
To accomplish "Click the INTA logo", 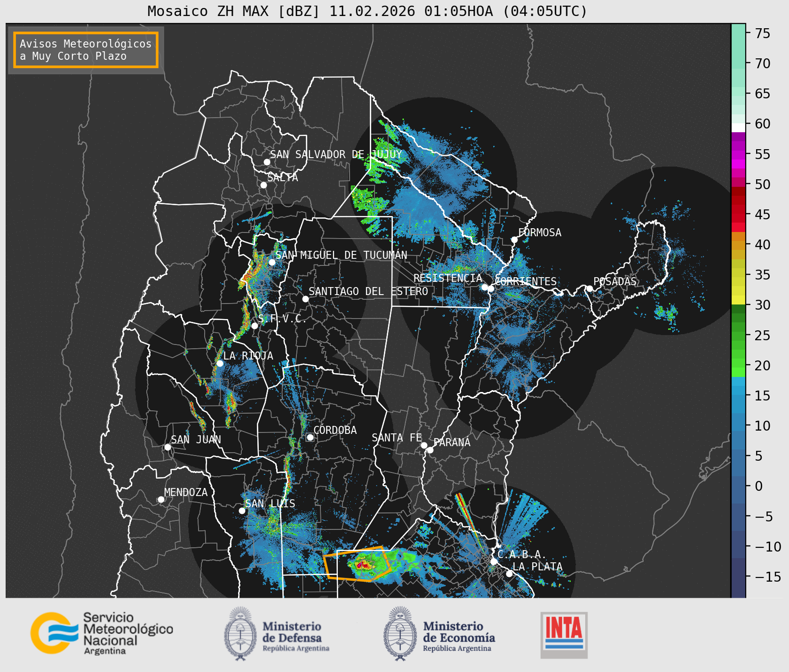I will [564, 635].
